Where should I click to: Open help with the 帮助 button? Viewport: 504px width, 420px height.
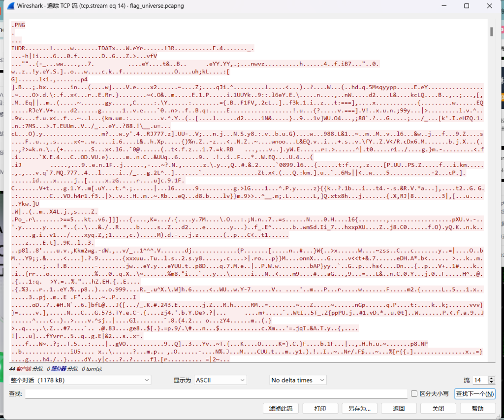477,409
